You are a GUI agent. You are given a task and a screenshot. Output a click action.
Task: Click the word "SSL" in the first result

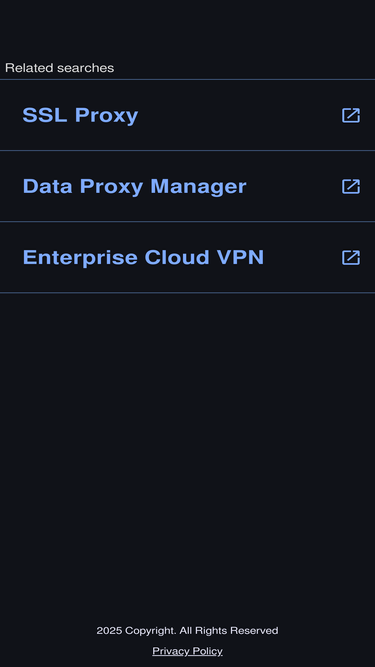(x=45, y=115)
